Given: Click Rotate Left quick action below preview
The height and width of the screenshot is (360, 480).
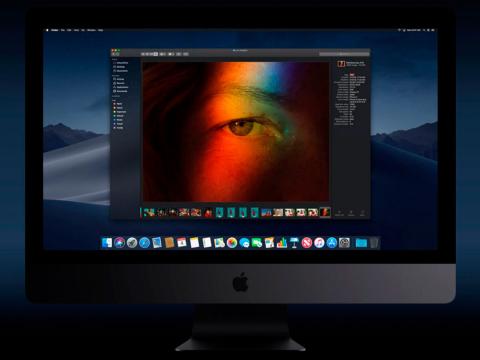Looking at the screenshot, I should (339, 212).
